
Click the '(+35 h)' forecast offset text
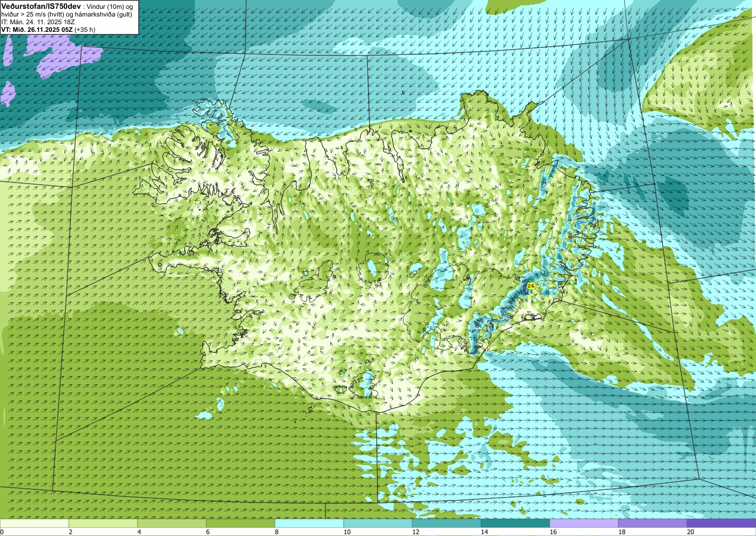(x=85, y=29)
